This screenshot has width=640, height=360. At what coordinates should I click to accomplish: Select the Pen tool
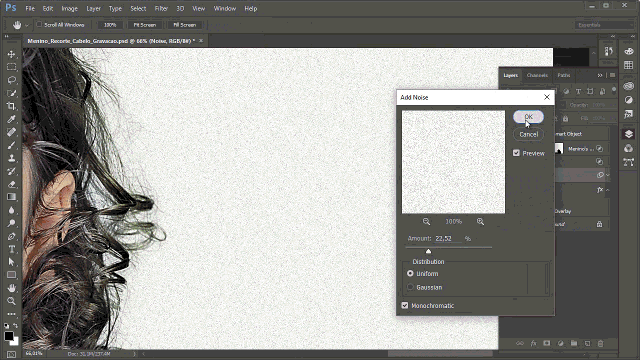(x=11, y=236)
